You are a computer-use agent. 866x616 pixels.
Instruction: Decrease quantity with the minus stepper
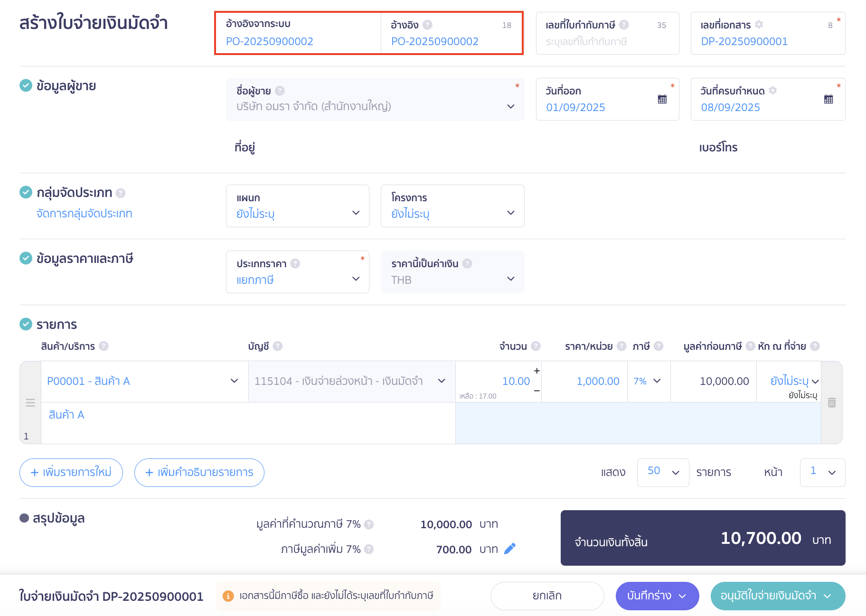click(x=537, y=391)
